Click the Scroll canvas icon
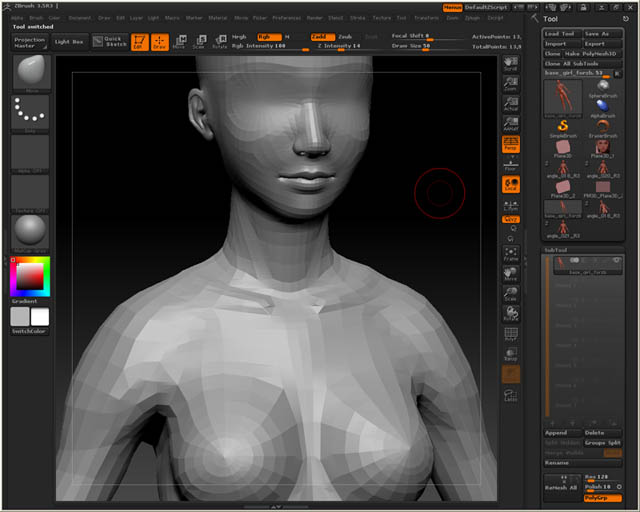This screenshot has width=640, height=512. 511,64
